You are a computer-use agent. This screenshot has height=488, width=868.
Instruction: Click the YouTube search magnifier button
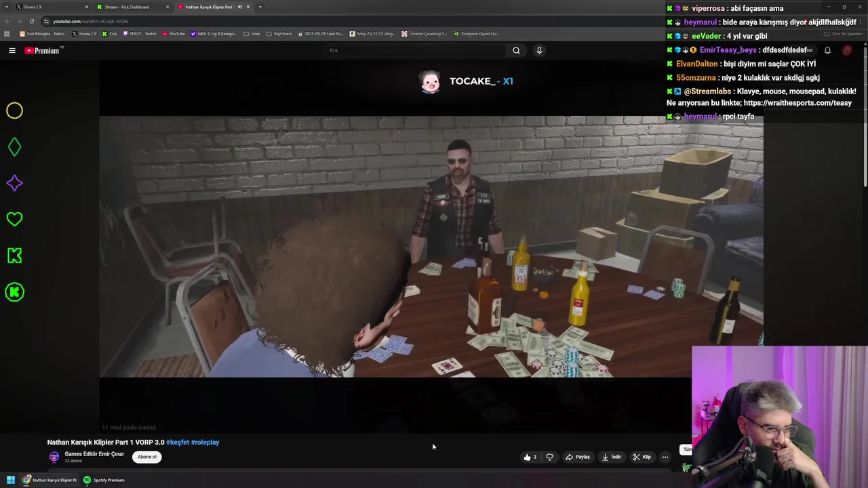tap(516, 50)
